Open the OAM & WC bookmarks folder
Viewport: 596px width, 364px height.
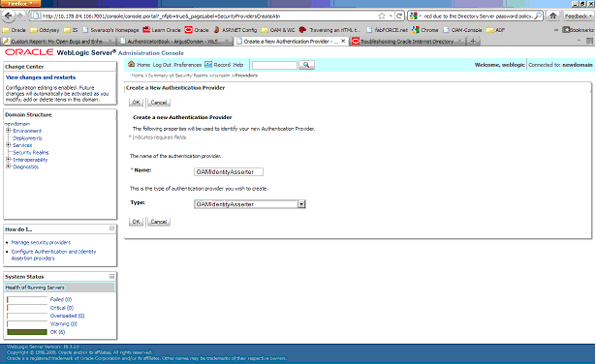(x=278, y=30)
